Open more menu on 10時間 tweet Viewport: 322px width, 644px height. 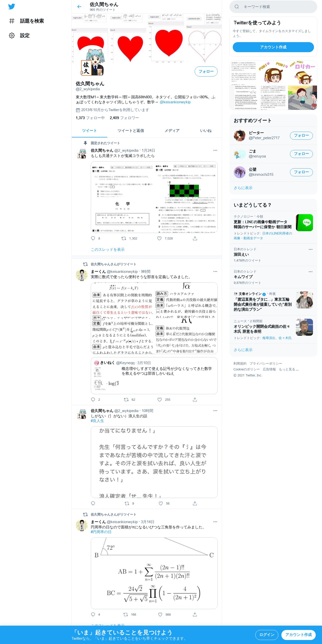click(x=215, y=411)
